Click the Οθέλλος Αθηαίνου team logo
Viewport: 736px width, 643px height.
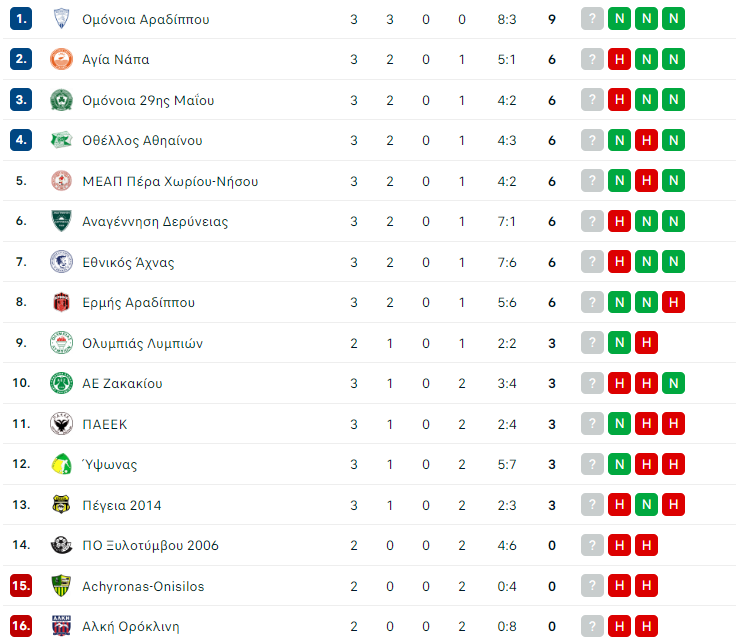coord(61,140)
